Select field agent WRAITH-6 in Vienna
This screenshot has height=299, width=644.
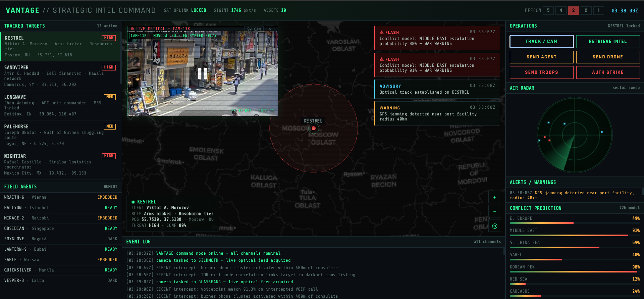pos(60,197)
